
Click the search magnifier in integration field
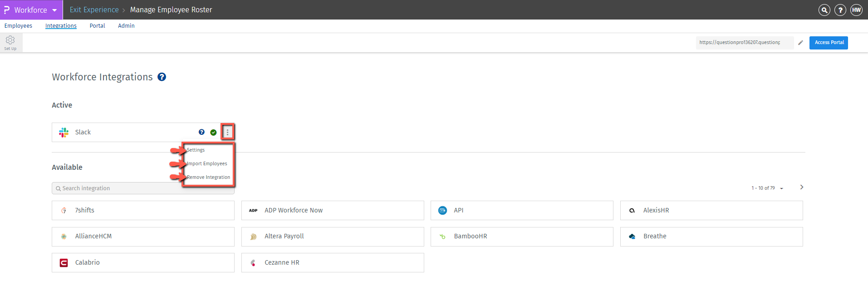tap(58, 188)
